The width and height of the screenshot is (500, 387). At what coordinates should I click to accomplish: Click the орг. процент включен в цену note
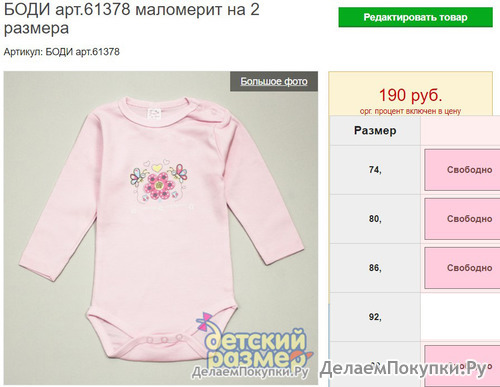(x=410, y=111)
